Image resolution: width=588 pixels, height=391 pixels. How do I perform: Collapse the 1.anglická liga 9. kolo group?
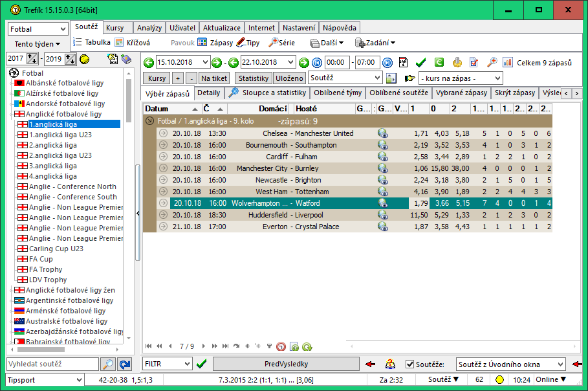[149, 121]
